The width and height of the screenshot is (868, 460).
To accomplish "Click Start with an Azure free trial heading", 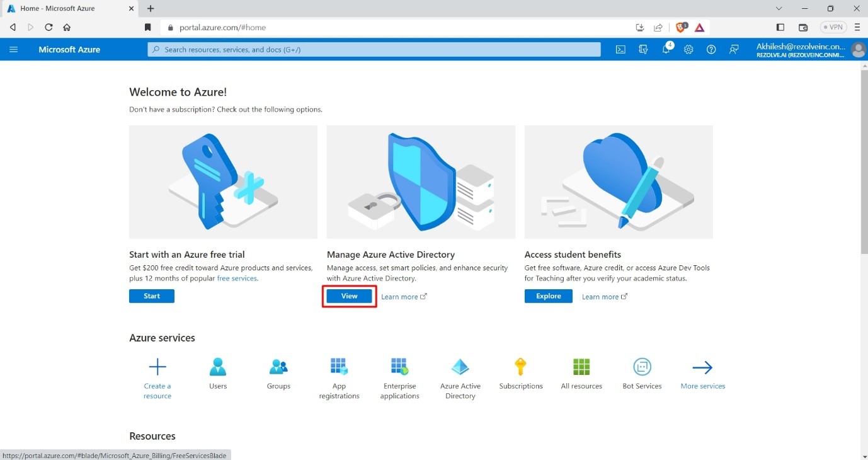I will [187, 255].
